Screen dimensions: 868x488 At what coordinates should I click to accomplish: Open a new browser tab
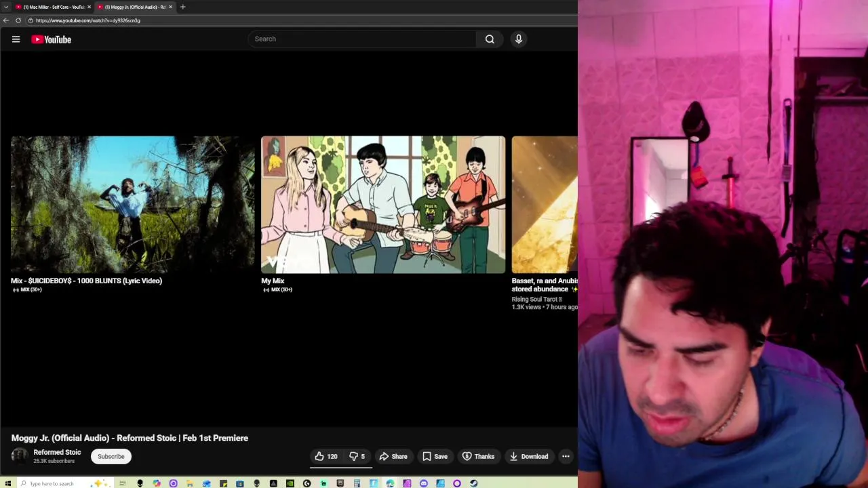182,7
